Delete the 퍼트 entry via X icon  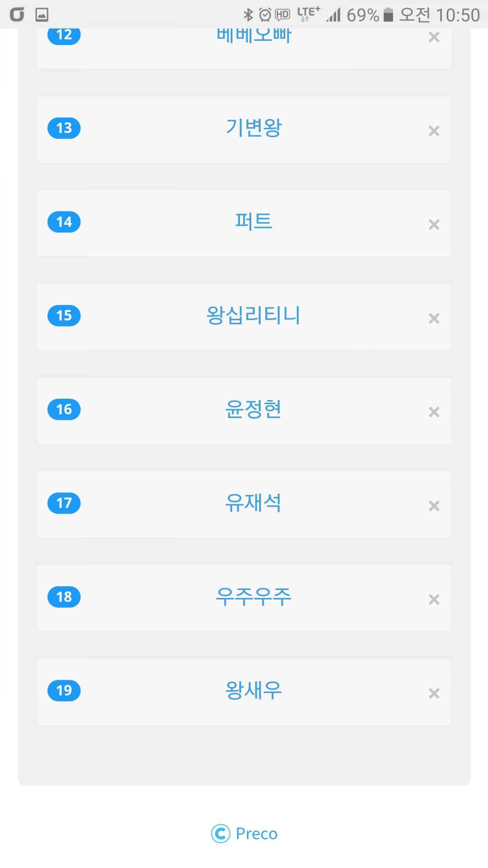pos(434,225)
